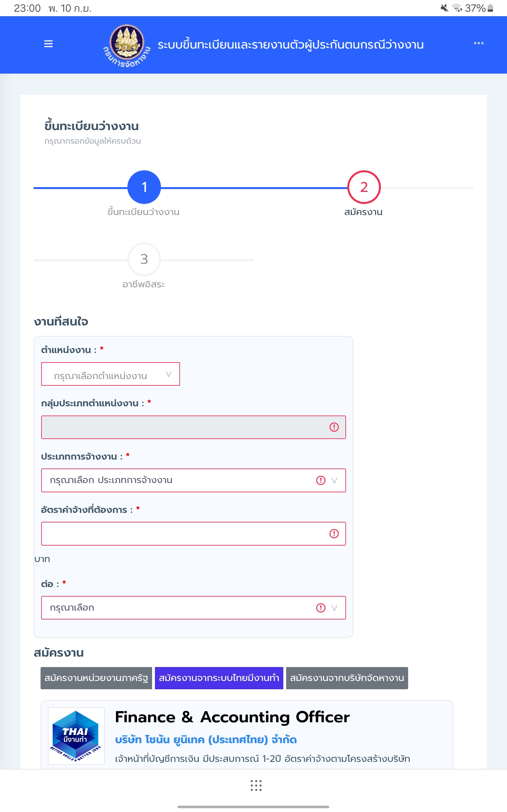Tap the grid dots icon at the bottom
Viewport: 507px width, 812px height.
tap(256, 785)
